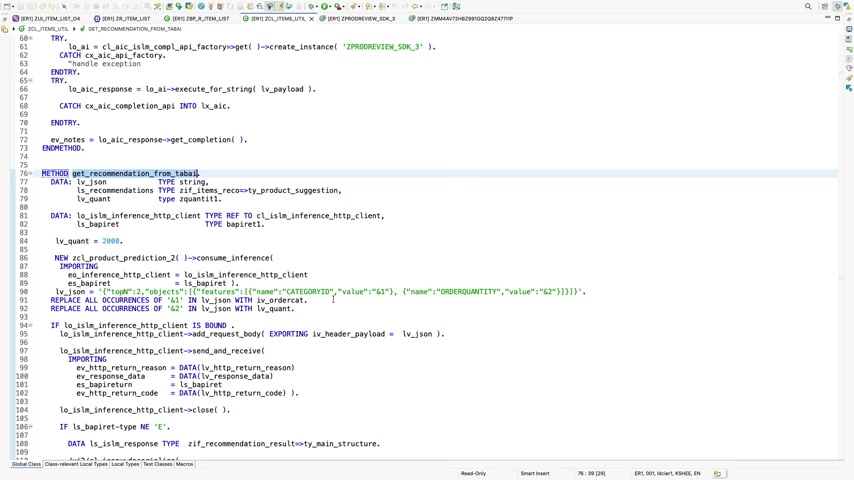Click GET_RECOMMENDATION_FROM_TABAI in the breadcrumb
Screen dimensions: 854x480
pyautogui.click(x=135, y=29)
